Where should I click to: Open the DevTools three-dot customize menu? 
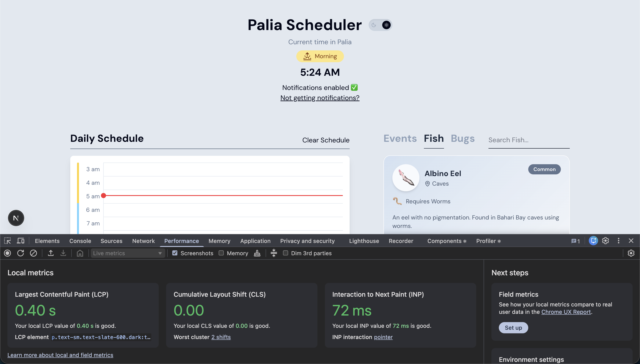click(x=618, y=241)
